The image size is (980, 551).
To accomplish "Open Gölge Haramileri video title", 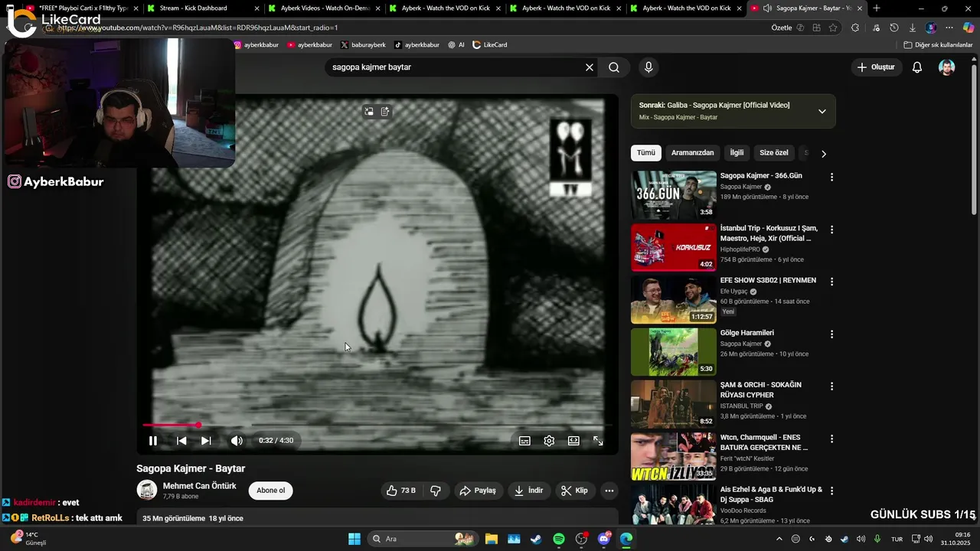I will pos(747,333).
